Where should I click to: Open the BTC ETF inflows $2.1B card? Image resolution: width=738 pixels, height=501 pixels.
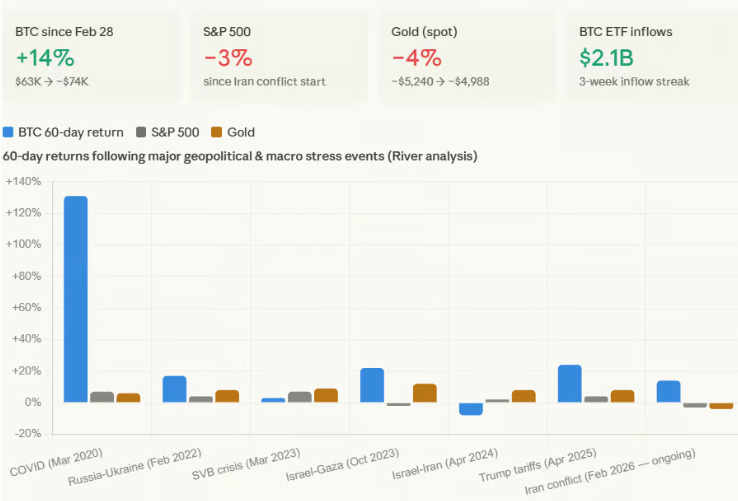click(651, 56)
